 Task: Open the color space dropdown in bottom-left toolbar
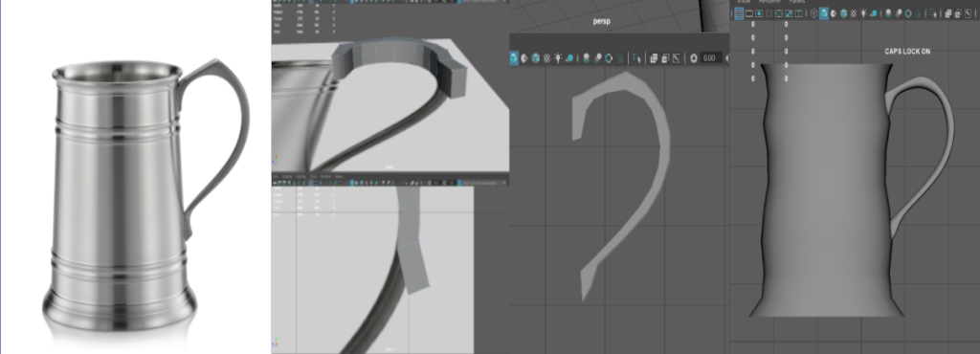[480, 183]
